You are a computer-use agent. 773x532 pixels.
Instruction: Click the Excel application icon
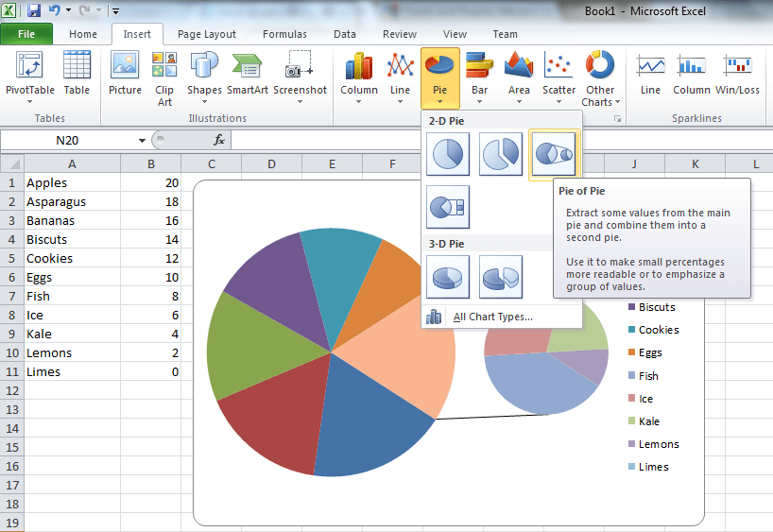9,9
